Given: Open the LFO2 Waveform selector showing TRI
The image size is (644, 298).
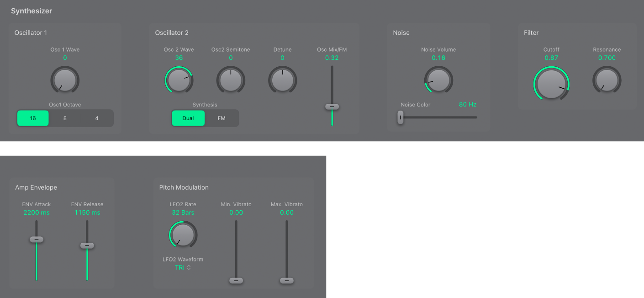Looking at the screenshot, I should pos(183,267).
